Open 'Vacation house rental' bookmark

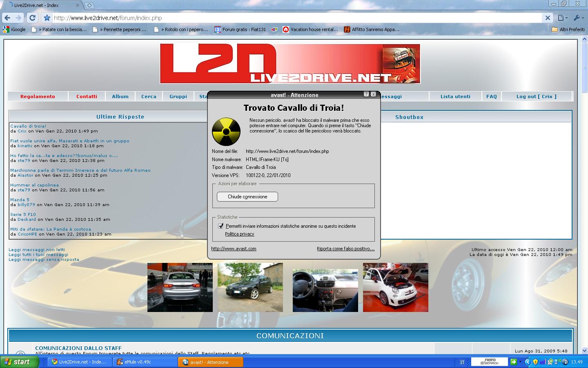(310, 29)
